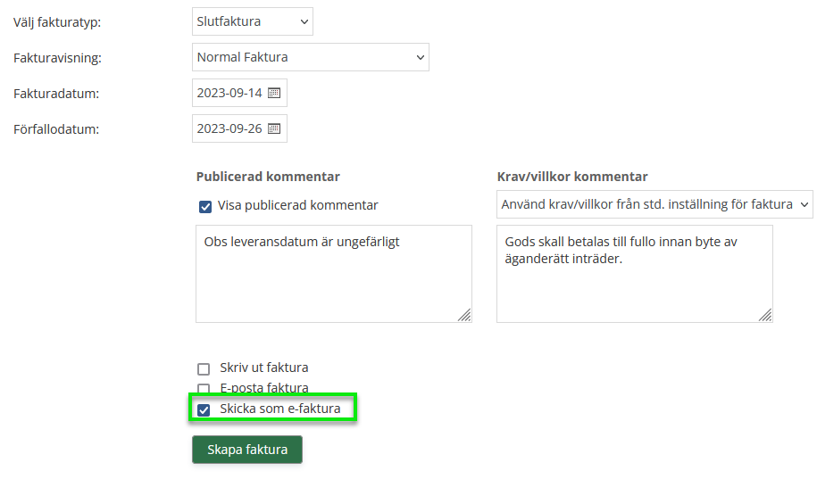Open the Använd krav/villkor settings dropdown

pos(654,204)
